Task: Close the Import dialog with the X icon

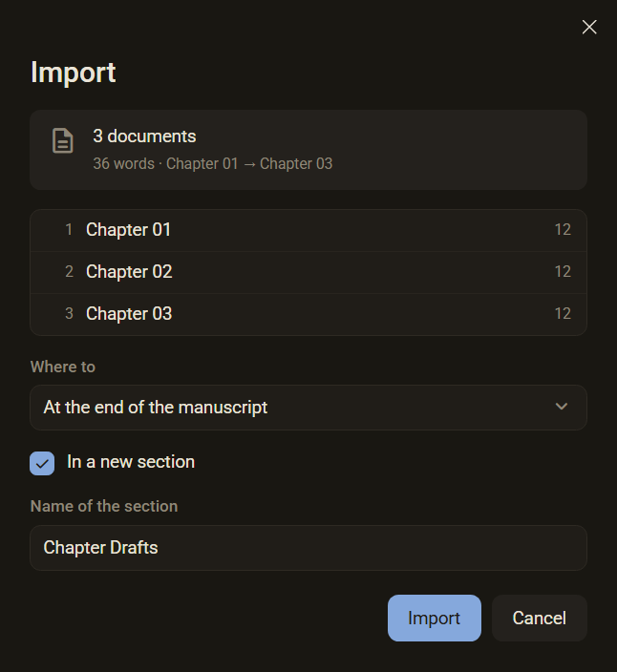Action: pyautogui.click(x=589, y=27)
